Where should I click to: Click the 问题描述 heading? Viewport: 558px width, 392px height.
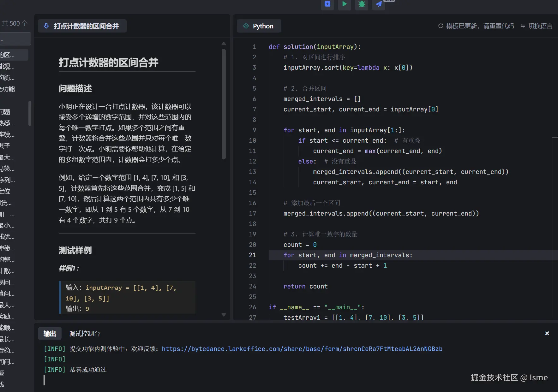[x=75, y=88]
